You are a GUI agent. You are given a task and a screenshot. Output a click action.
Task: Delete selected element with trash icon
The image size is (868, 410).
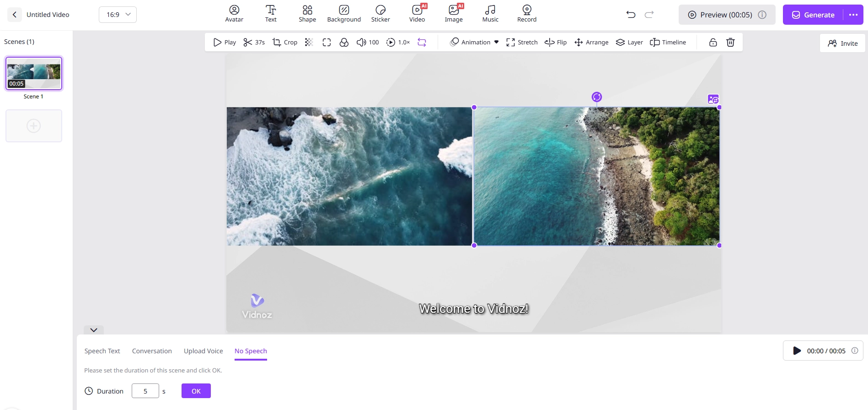point(730,42)
